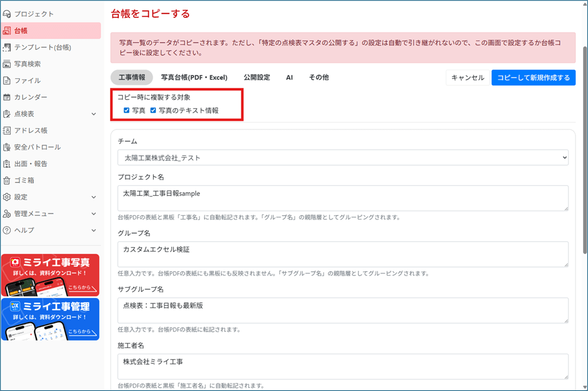
Task: Toggle 写真のテキスト情報 checkbox
Action: click(153, 110)
